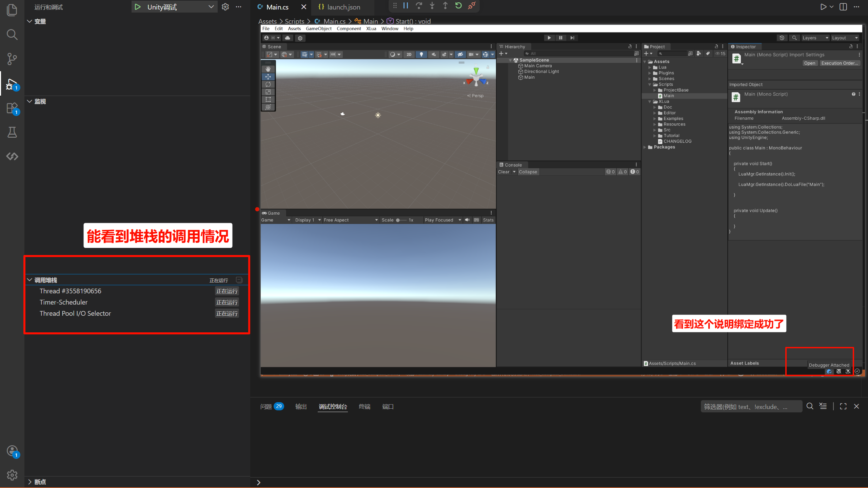Toggle error messages filter in Console
Viewport: 868px width, 488px height.
[x=634, y=172]
